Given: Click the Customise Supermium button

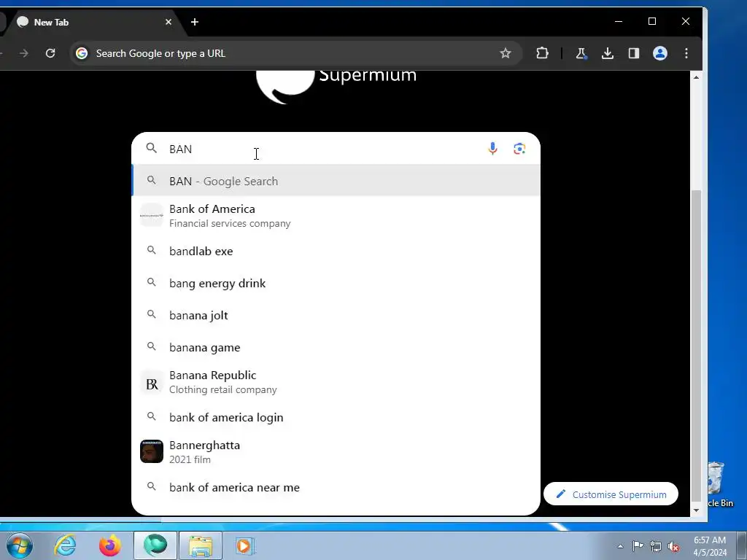Looking at the screenshot, I should click(x=611, y=494).
